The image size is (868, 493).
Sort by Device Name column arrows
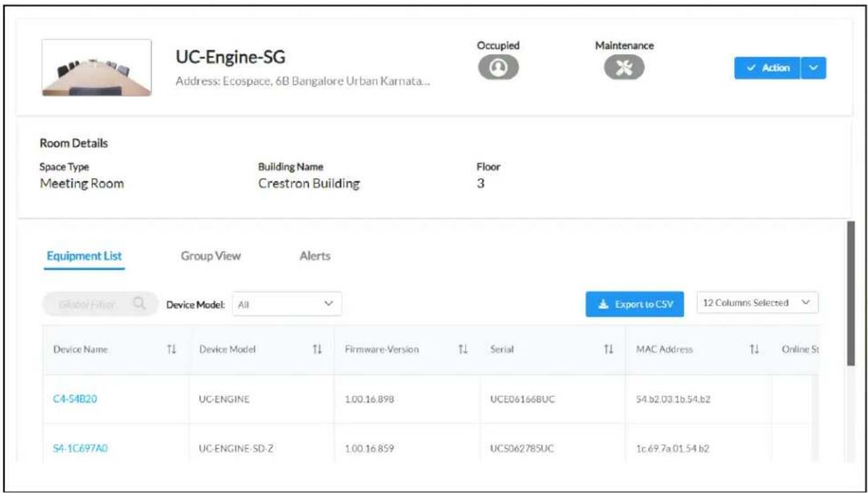click(172, 350)
